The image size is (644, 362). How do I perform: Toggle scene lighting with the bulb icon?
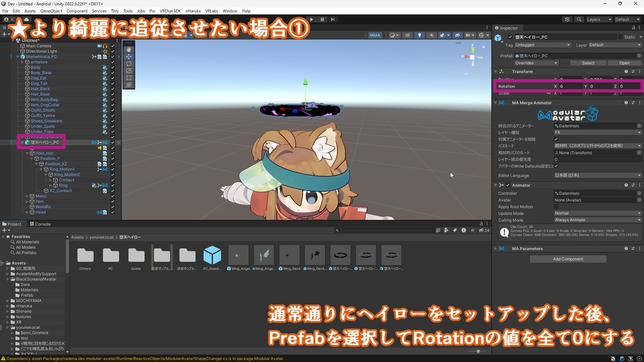click(x=419, y=35)
